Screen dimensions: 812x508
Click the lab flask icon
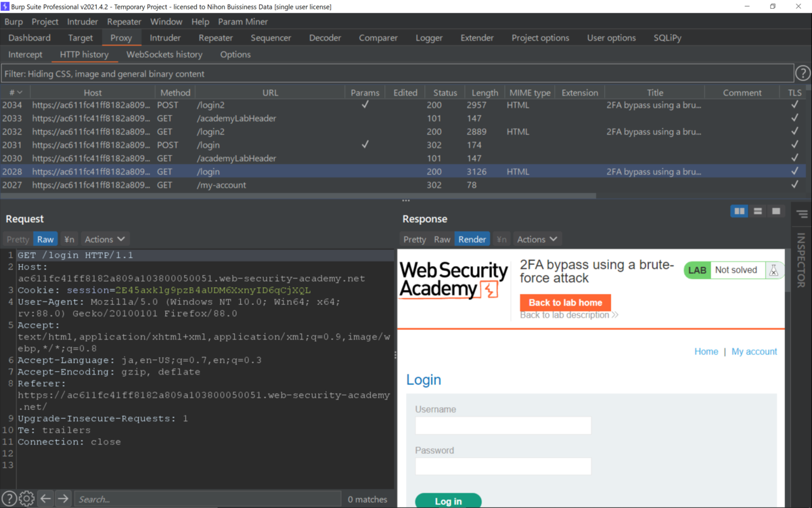tap(773, 270)
